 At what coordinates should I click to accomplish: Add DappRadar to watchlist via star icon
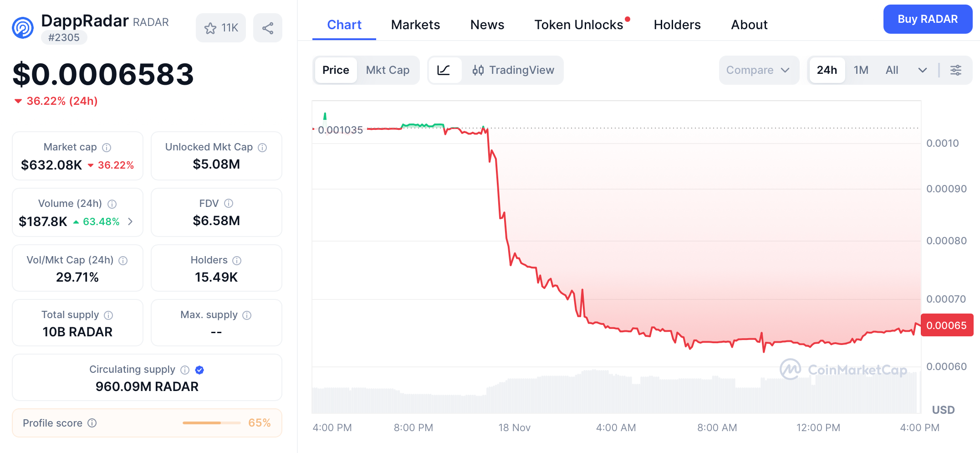coord(210,28)
